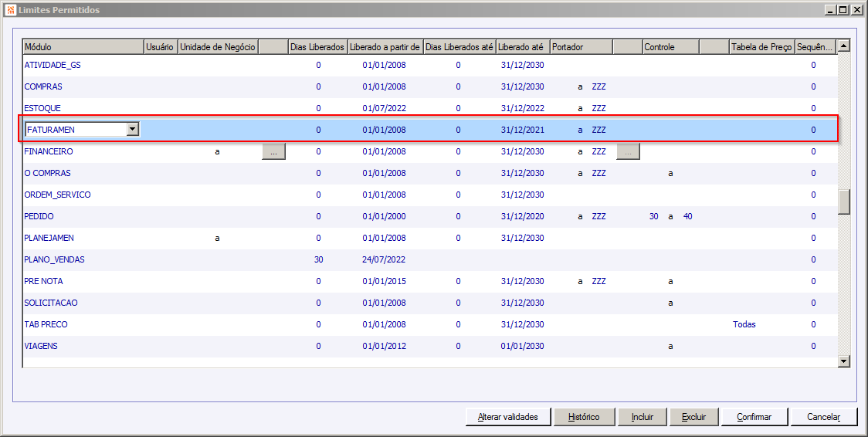Click the Controle column header

[670, 47]
